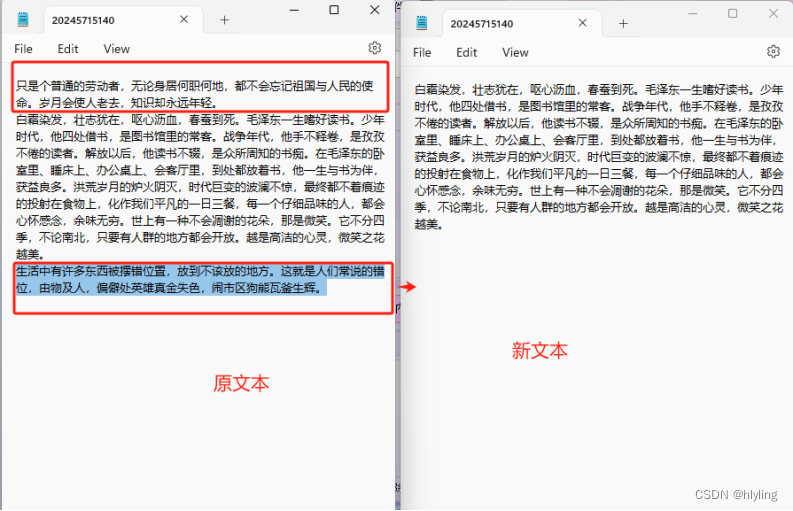Close the 20245715140 tab in left window
Screen dimensions: 793x511
click(184, 20)
